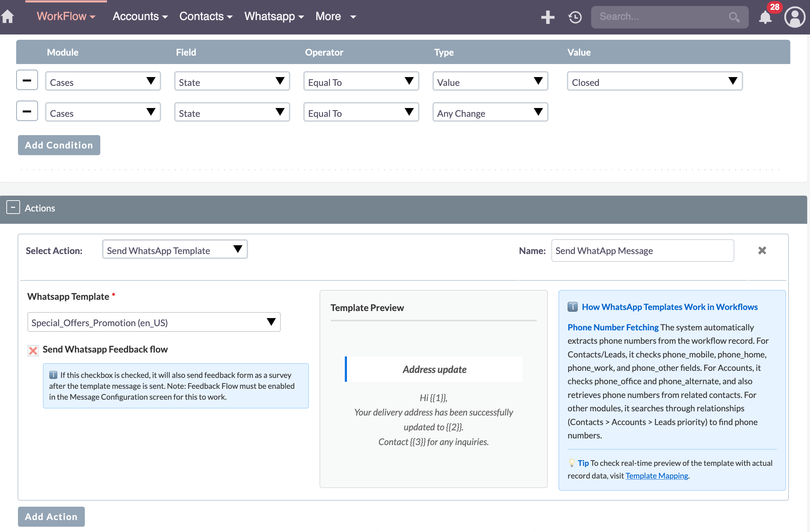This screenshot has height=532, width=810.
Task: Open the user profile avatar menu
Action: point(795,17)
